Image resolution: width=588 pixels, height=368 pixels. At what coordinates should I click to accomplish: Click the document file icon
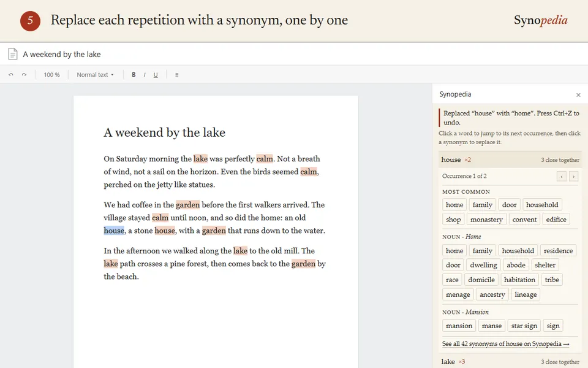coord(13,54)
